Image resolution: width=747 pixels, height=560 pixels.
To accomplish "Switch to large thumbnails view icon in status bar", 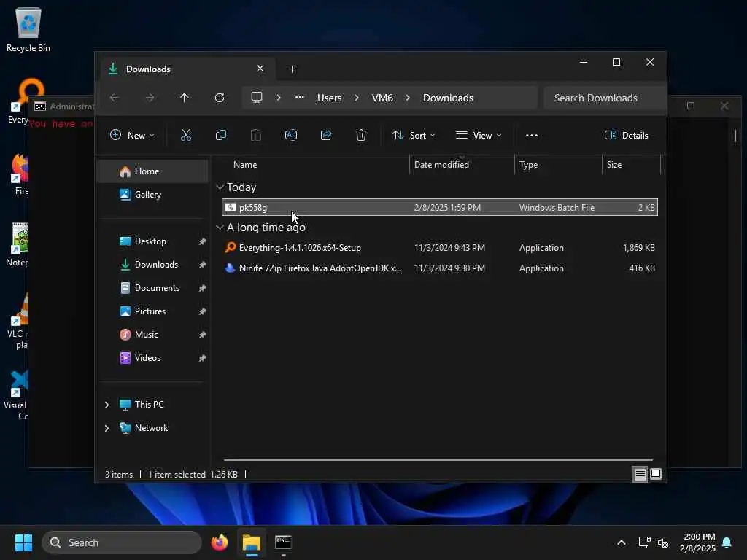I will 656,474.
